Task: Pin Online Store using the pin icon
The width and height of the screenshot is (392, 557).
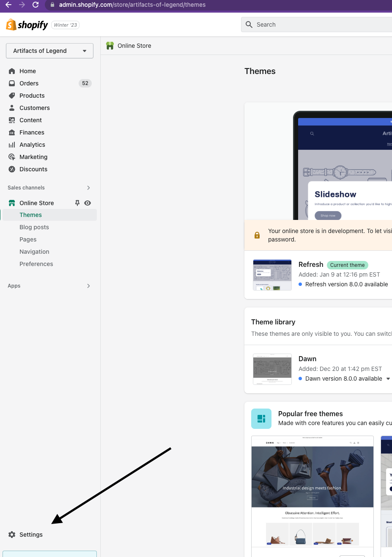Action: [77, 203]
